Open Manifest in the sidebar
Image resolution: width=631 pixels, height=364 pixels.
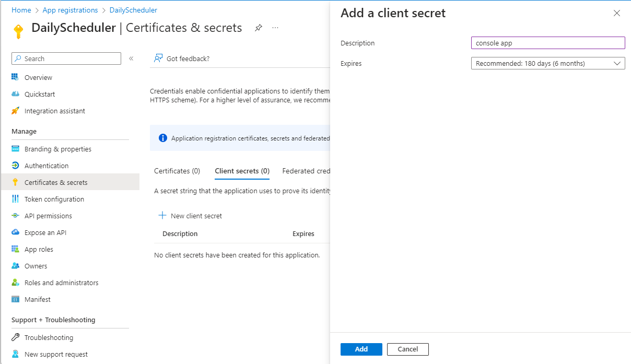[38, 299]
